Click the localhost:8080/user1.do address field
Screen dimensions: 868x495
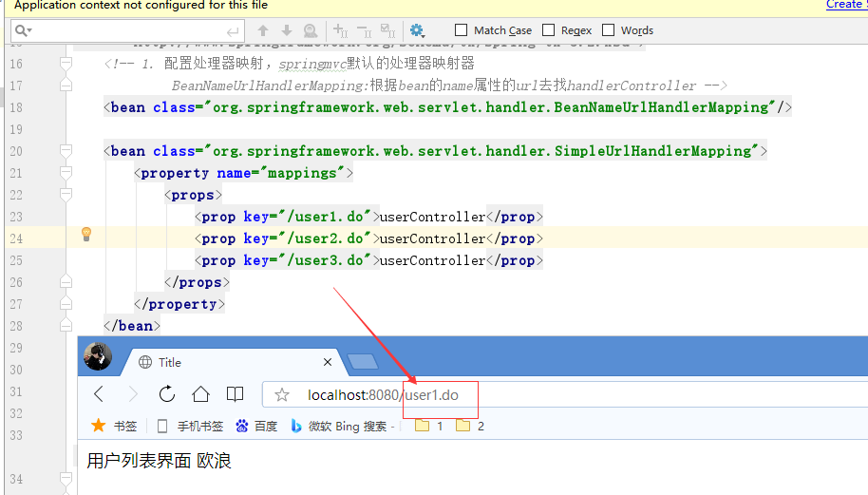click(566, 395)
